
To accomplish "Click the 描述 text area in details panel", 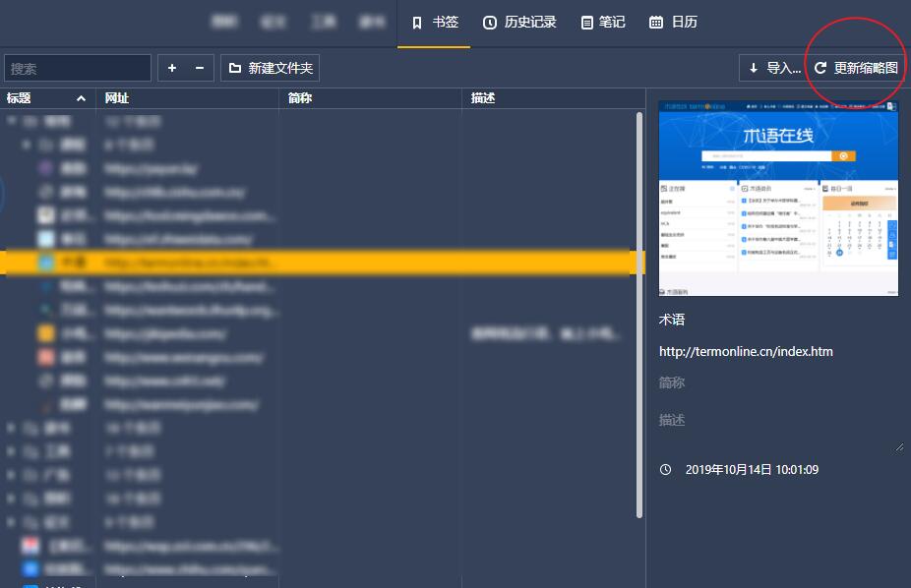I will [x=778, y=428].
